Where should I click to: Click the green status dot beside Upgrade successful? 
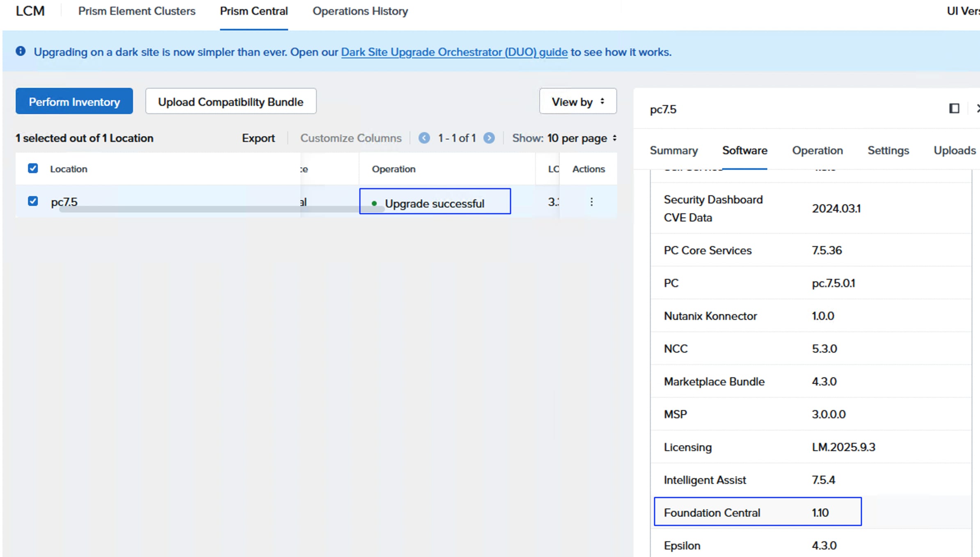point(374,203)
